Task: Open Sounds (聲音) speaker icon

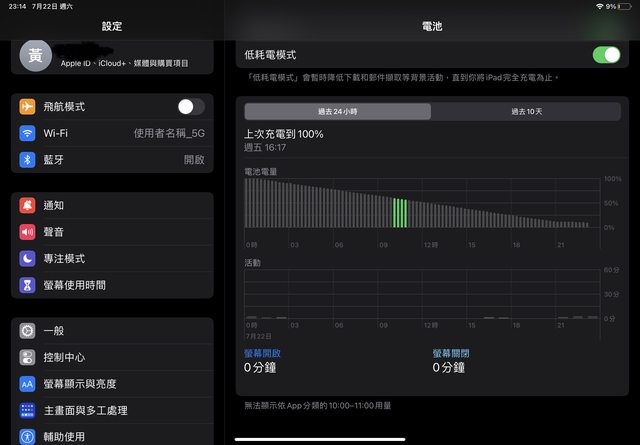Action: (x=27, y=232)
